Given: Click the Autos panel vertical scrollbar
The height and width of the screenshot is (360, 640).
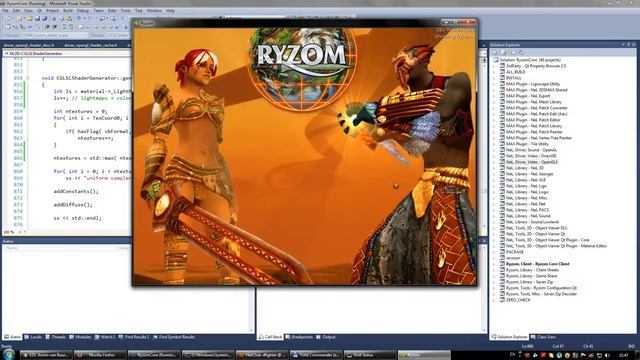Looking at the screenshot, I should tap(251, 289).
